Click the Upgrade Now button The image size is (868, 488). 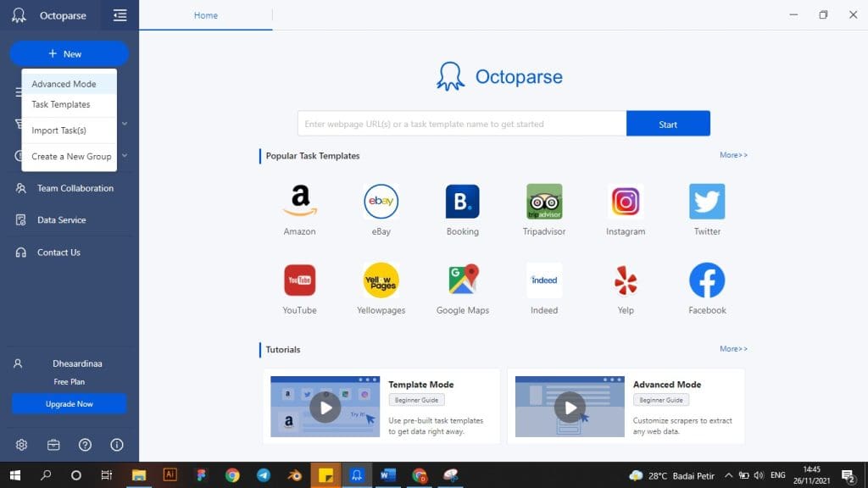coord(69,404)
